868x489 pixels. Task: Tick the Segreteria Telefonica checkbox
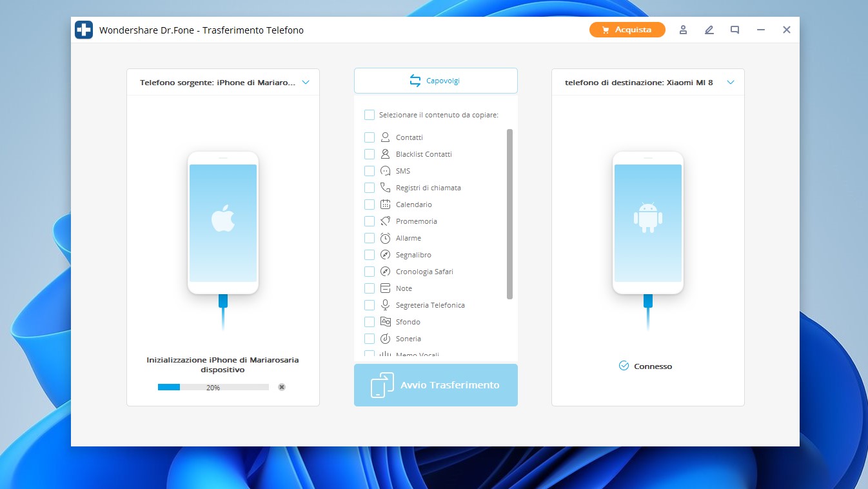pyautogui.click(x=370, y=305)
